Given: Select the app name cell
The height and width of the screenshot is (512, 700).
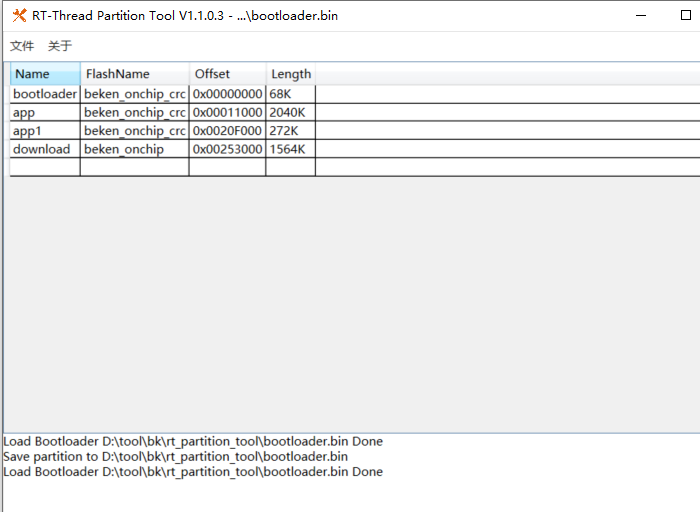Looking at the screenshot, I should [x=45, y=112].
